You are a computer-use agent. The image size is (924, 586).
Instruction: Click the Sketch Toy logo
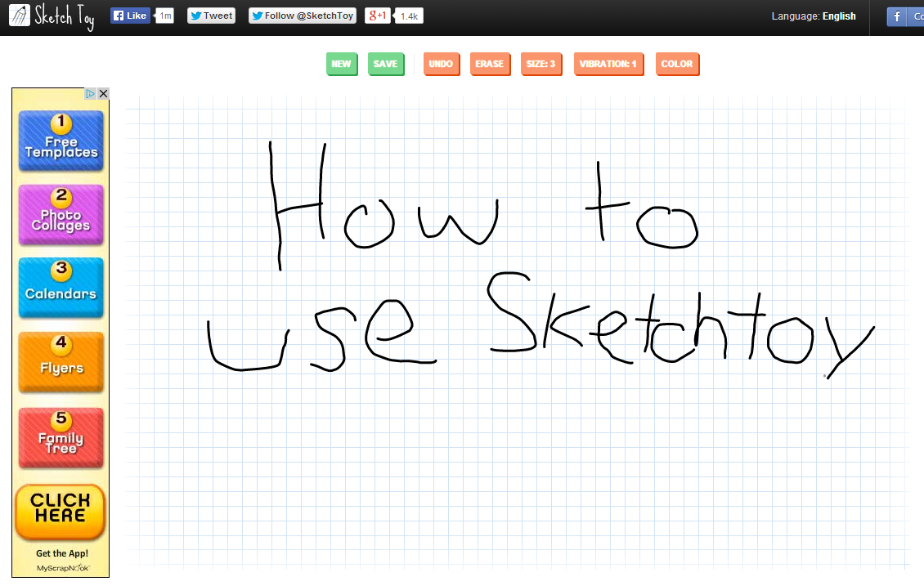52,16
